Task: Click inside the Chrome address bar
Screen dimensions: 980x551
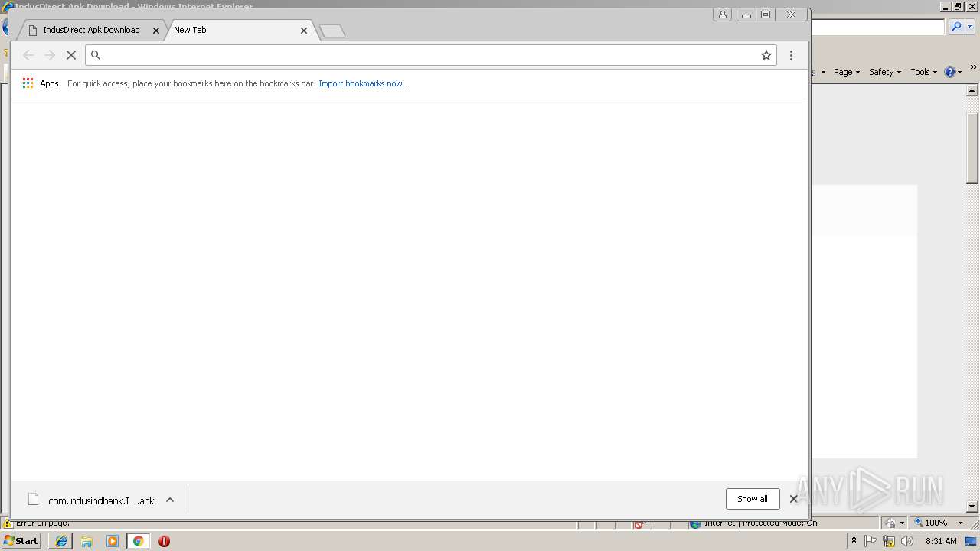Action: 429,55
